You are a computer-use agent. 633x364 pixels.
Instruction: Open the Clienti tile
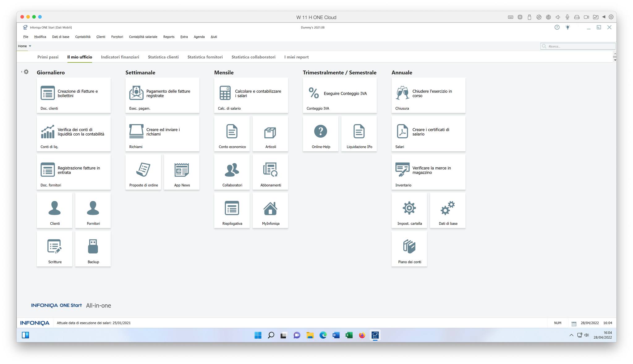tap(54, 210)
